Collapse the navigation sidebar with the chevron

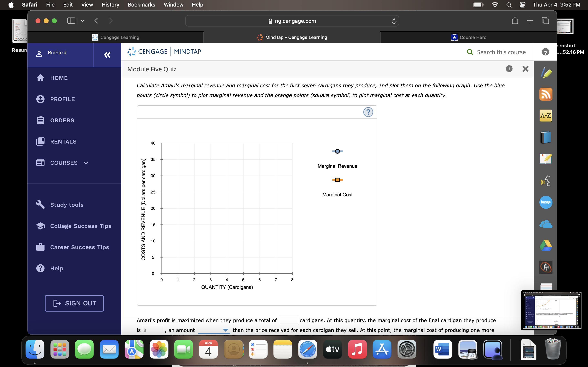click(107, 55)
